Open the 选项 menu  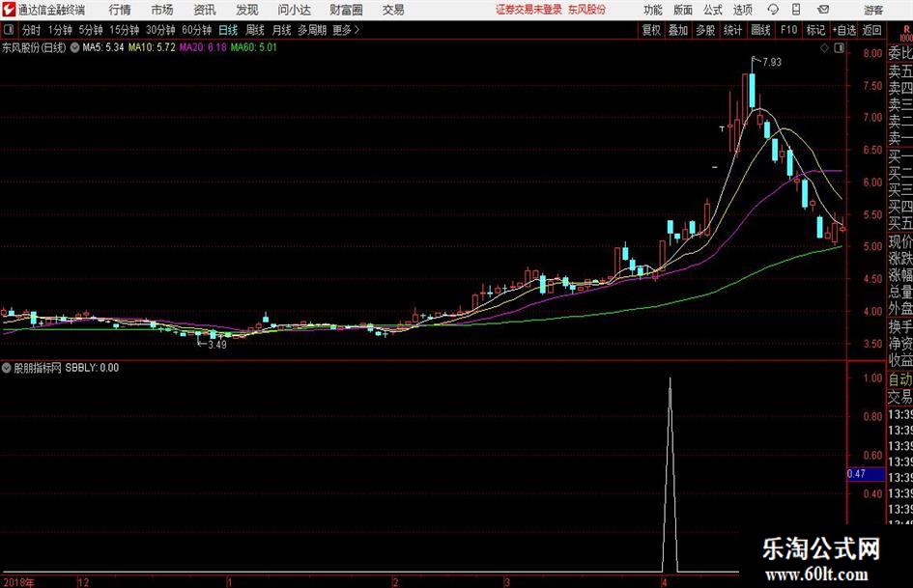tap(743, 10)
